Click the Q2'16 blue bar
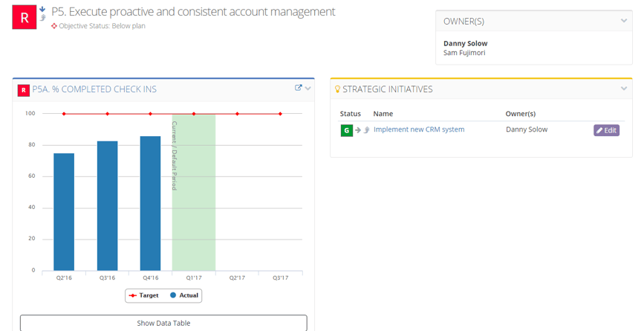The image size is (644, 331). [64, 212]
